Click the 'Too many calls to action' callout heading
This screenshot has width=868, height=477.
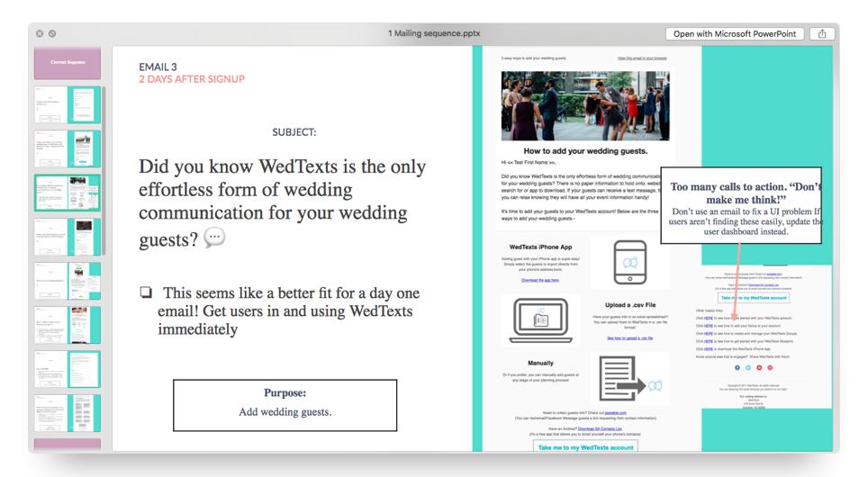coord(746,193)
